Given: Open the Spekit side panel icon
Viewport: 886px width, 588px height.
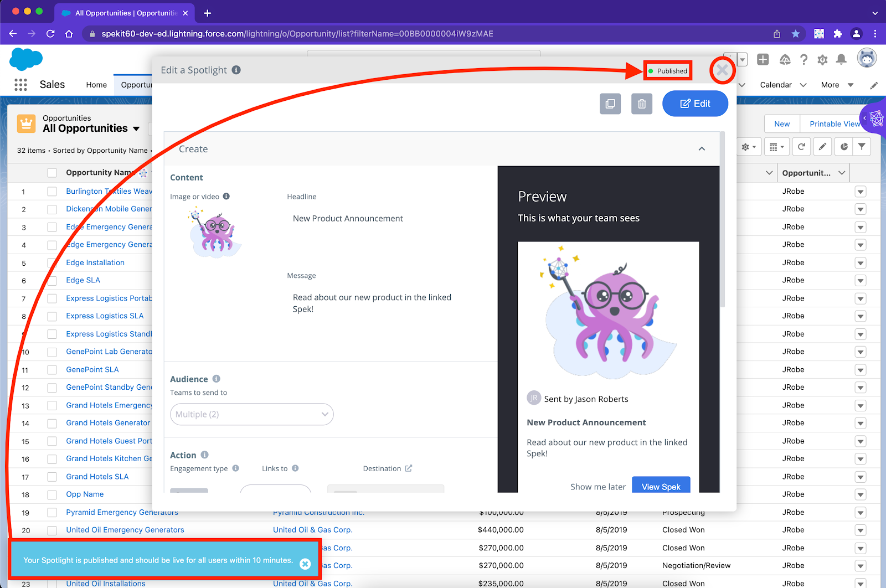Looking at the screenshot, I should click(875, 118).
